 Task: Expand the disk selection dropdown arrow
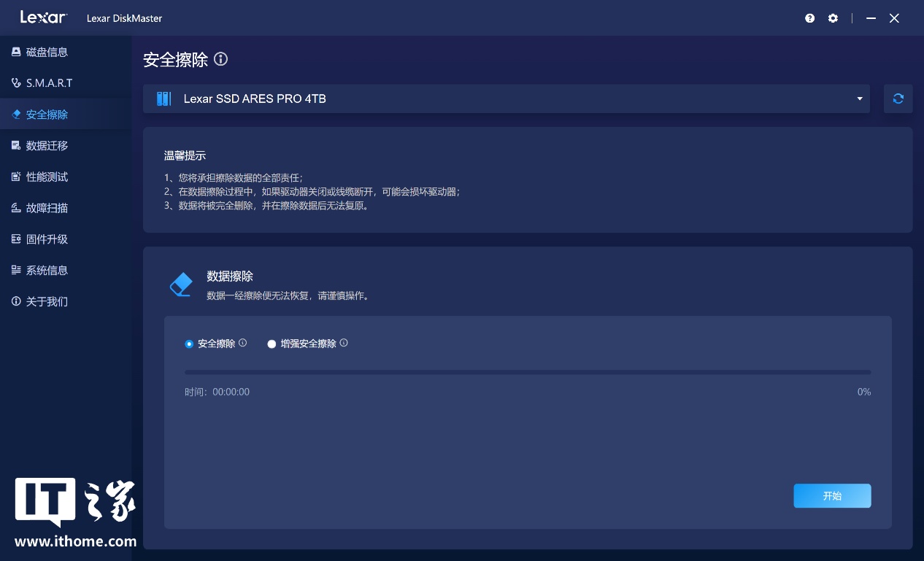(x=860, y=98)
